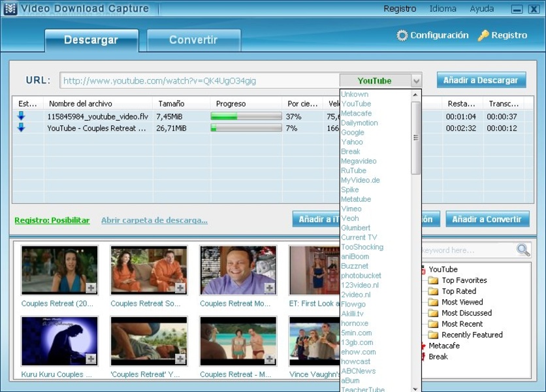The width and height of the screenshot is (546, 392).
Task: Click the Registro key icon
Action: [483, 35]
